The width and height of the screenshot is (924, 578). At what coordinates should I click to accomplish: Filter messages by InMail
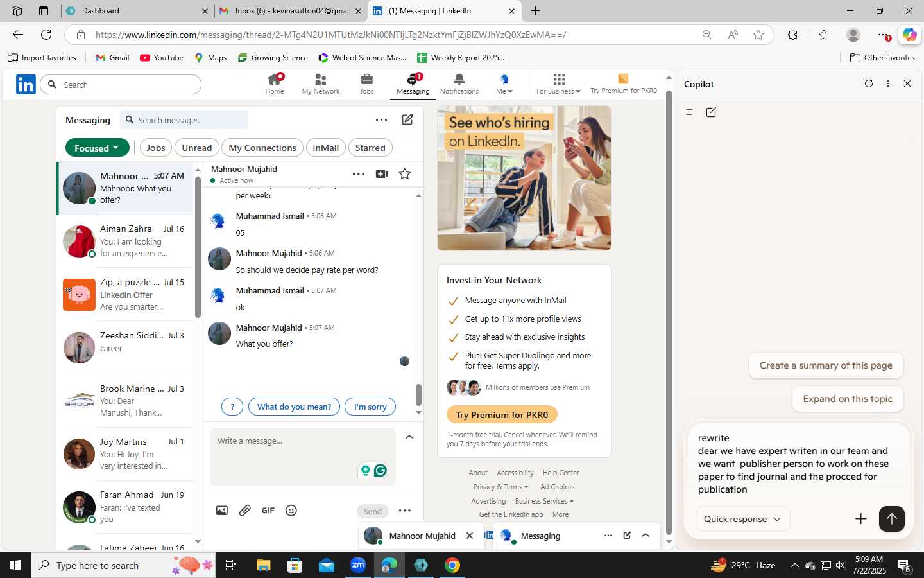pyautogui.click(x=326, y=148)
